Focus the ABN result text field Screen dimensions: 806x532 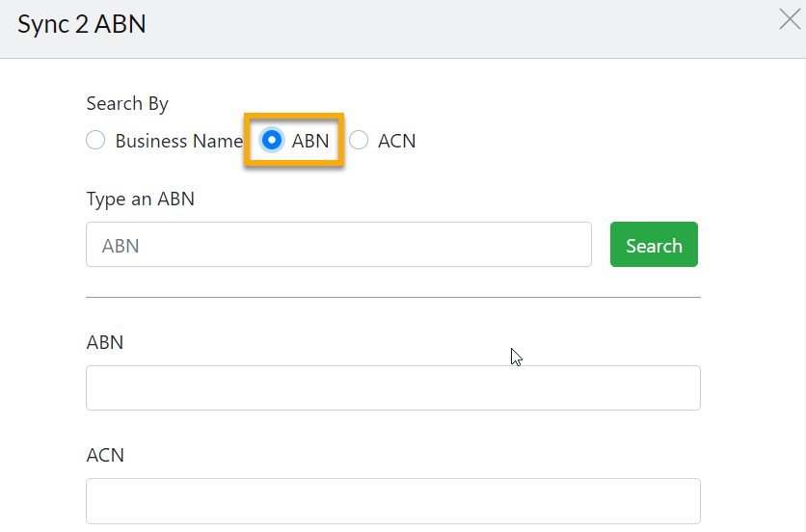pyautogui.click(x=393, y=388)
